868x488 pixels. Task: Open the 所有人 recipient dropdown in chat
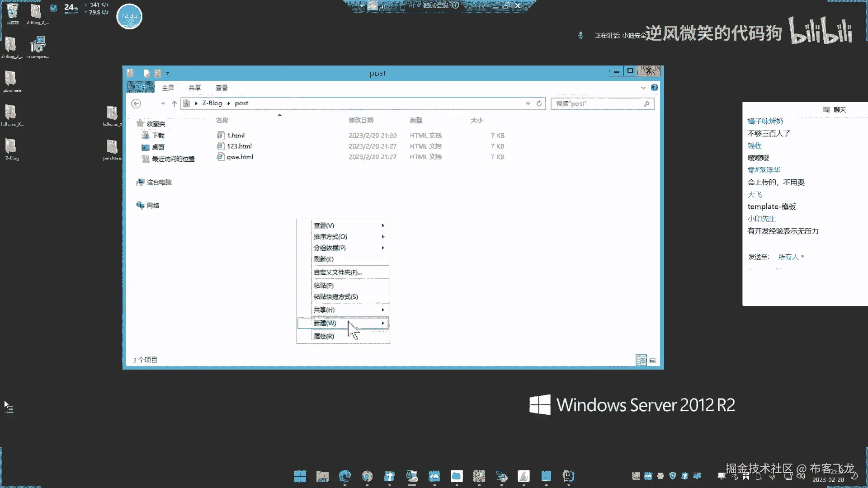(x=791, y=257)
